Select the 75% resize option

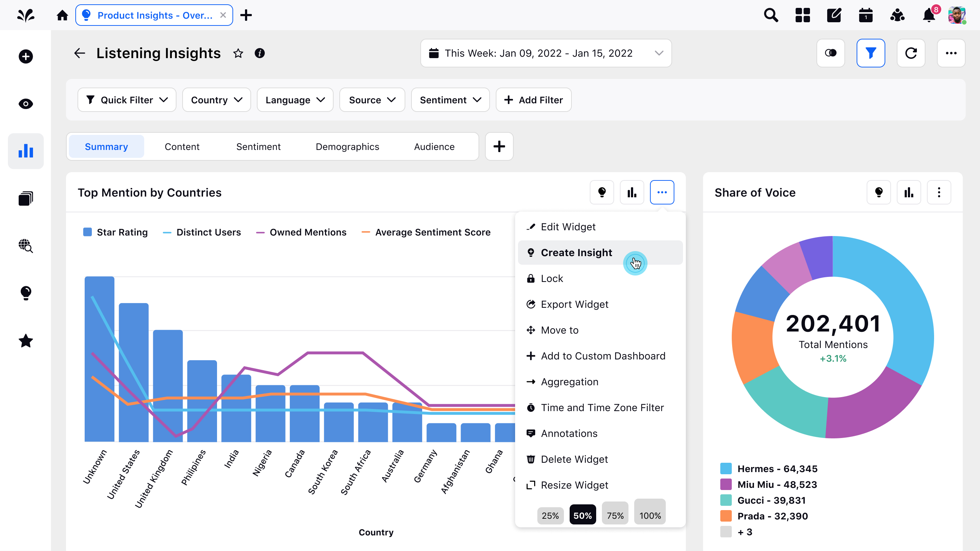[x=615, y=515]
